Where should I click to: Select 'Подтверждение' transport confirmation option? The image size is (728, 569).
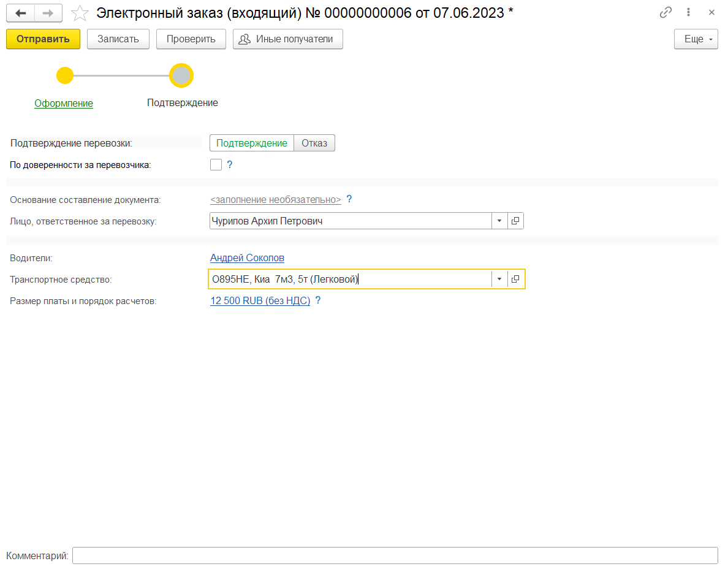pyautogui.click(x=252, y=143)
